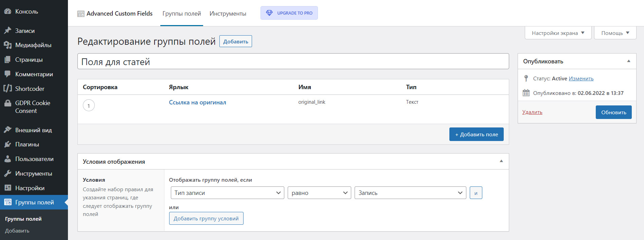Open Комментарии using the speech bubble icon
The height and width of the screenshot is (240, 644).
coord(7,74)
